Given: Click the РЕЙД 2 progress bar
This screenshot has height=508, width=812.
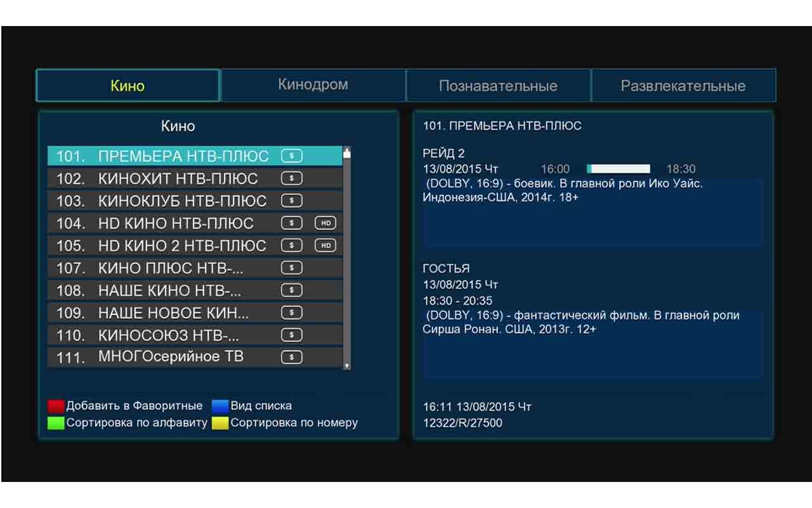Looking at the screenshot, I should (x=619, y=169).
